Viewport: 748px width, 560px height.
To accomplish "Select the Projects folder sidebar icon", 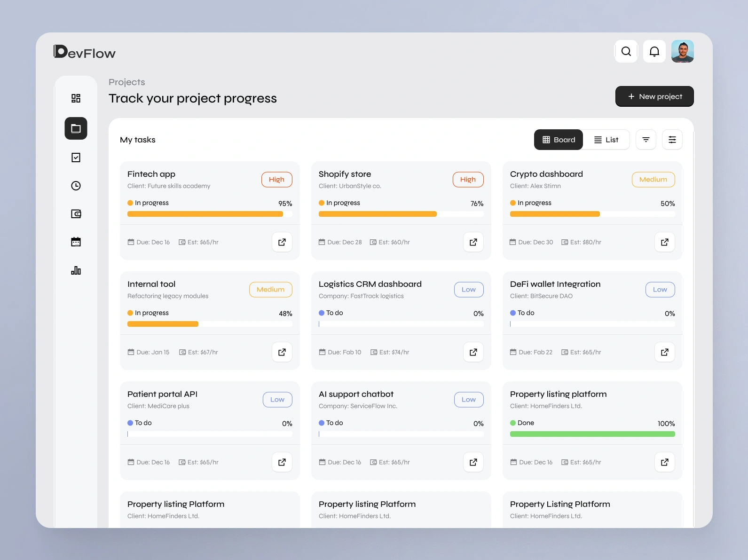I will [x=76, y=128].
